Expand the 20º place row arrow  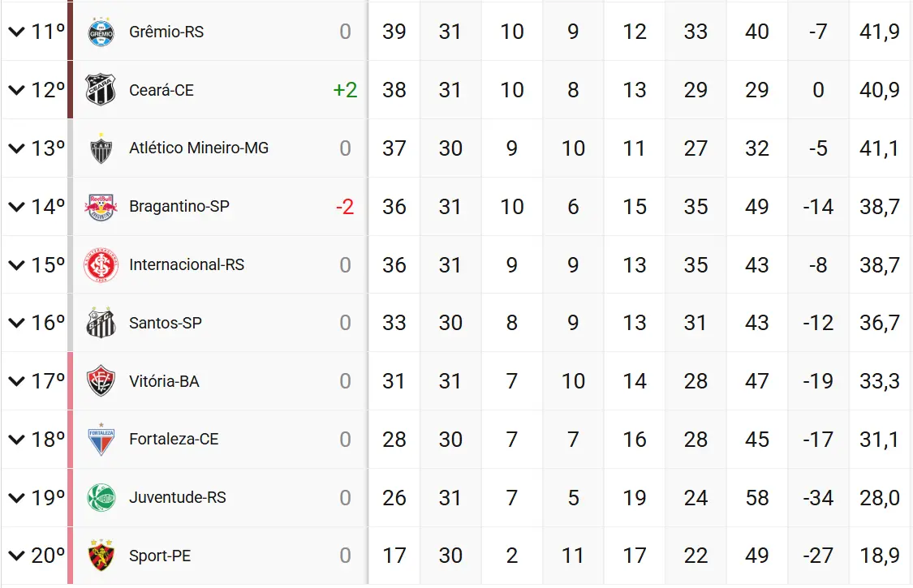[16, 556]
